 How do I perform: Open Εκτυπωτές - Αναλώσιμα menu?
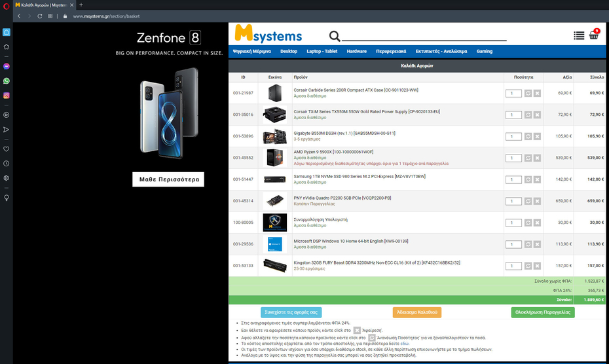pos(441,51)
